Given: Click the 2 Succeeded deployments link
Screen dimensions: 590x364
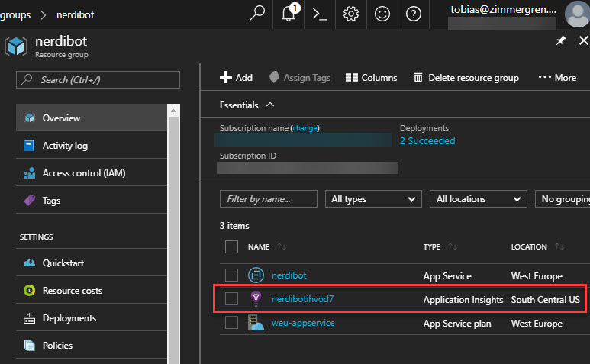Looking at the screenshot, I should tap(427, 140).
